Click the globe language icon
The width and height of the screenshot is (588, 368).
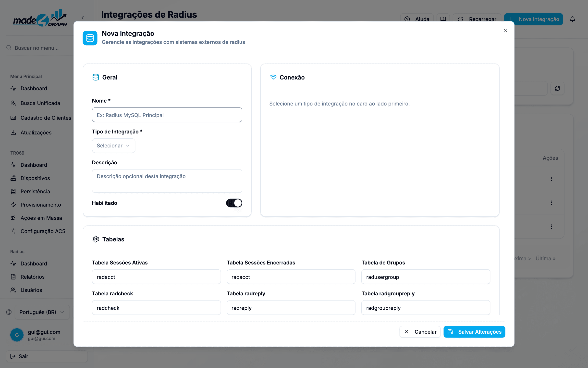click(x=9, y=312)
